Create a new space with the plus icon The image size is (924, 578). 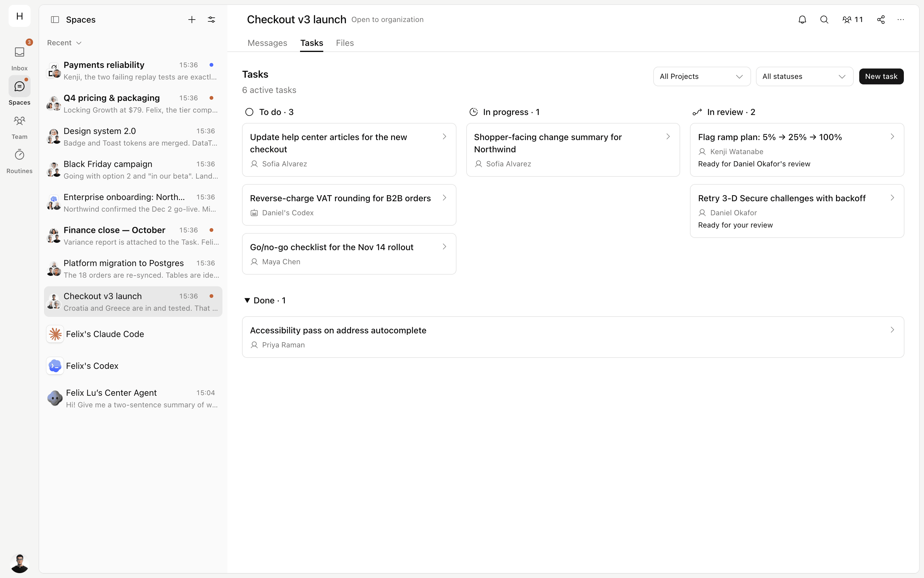click(192, 20)
